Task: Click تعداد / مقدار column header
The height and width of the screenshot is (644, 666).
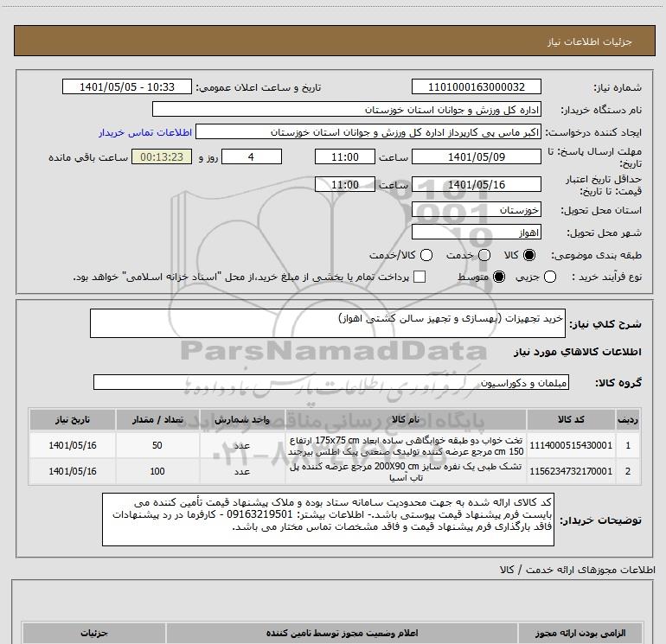Action: 157,419
